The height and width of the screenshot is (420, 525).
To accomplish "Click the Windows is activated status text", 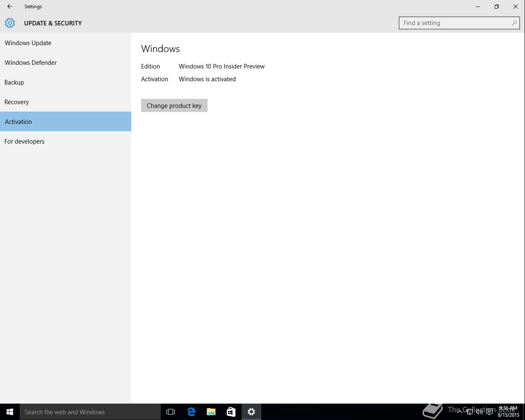I will [207, 79].
